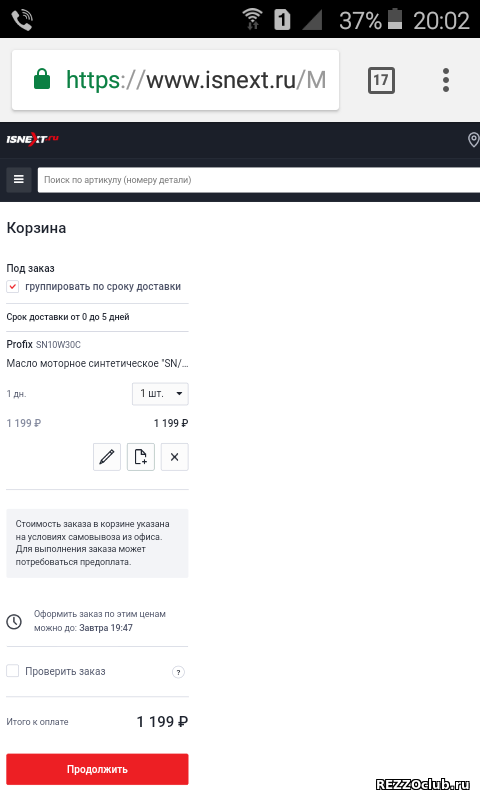This screenshot has height=800, width=480.
Task: Tap the browser URL address bar
Action: [175, 80]
